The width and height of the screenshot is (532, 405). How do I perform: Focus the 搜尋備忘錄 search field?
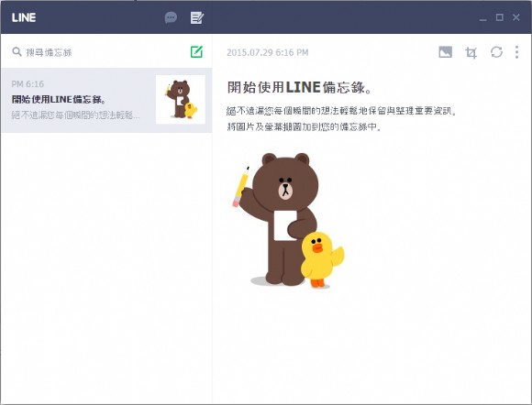pyautogui.click(x=98, y=52)
